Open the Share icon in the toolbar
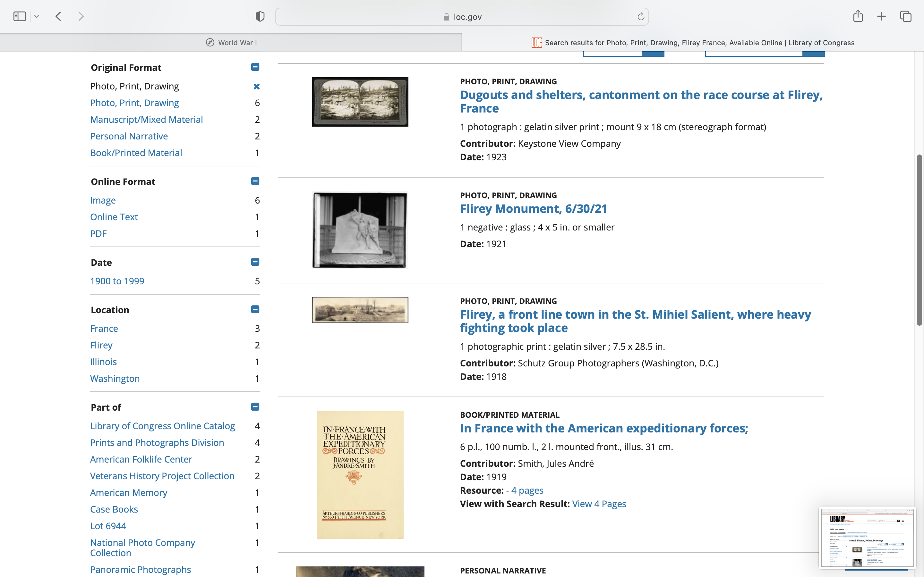This screenshot has width=924, height=577. point(858,16)
